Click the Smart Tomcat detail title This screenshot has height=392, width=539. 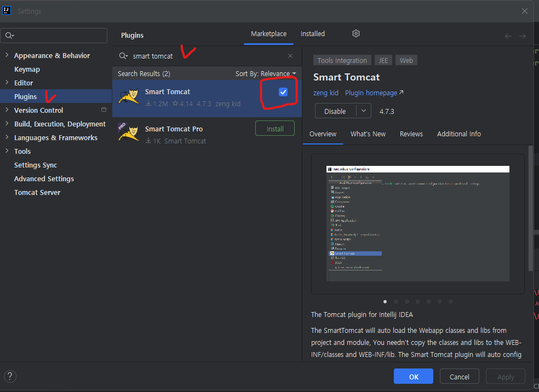click(x=346, y=77)
